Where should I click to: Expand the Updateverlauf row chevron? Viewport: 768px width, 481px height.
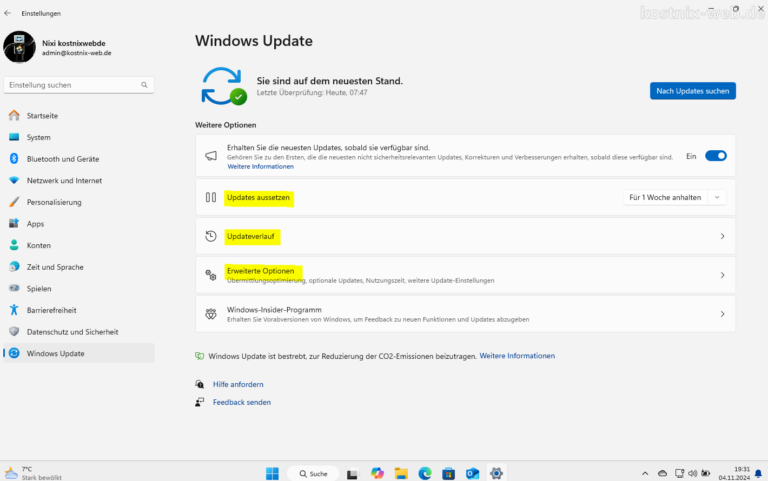[722, 236]
